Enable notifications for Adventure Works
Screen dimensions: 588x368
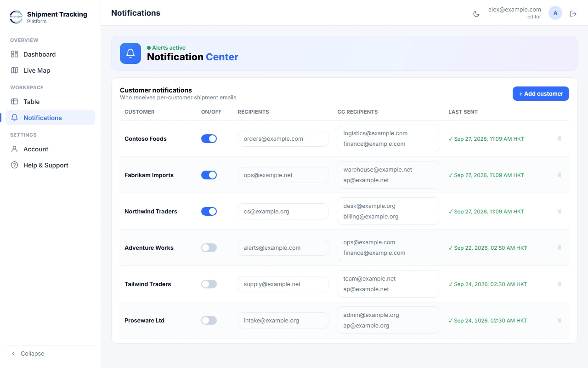coord(209,247)
